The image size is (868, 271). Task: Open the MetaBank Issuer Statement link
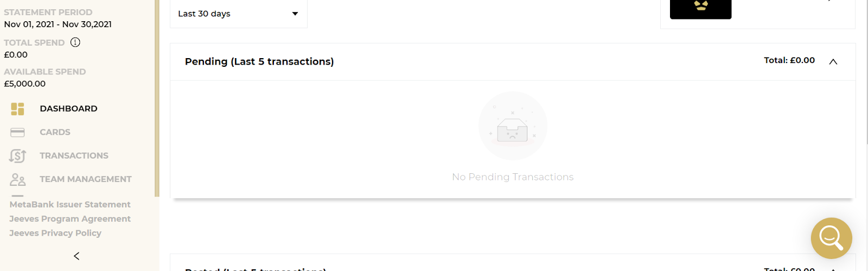coord(70,205)
